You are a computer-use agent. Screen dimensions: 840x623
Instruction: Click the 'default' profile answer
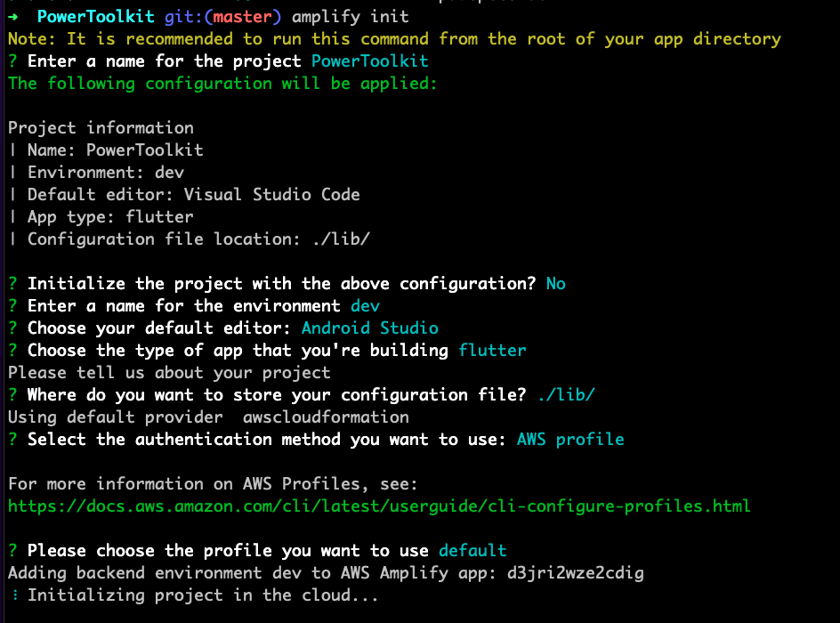pos(472,551)
